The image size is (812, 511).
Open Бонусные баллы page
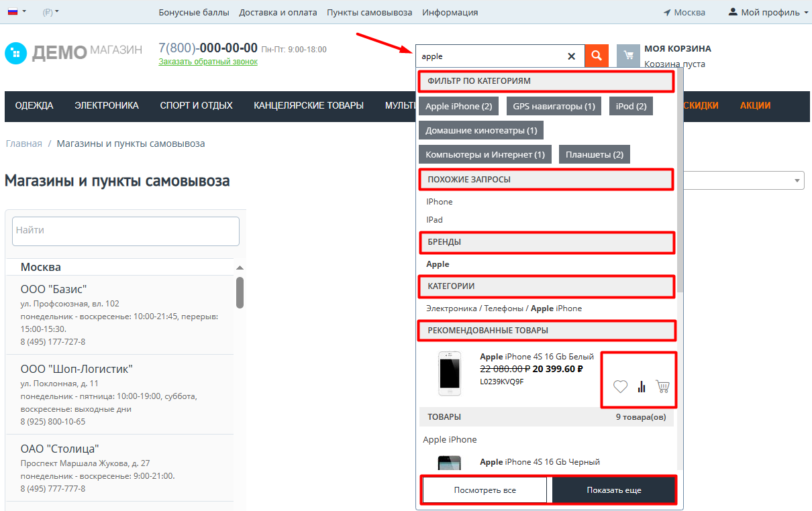[194, 12]
